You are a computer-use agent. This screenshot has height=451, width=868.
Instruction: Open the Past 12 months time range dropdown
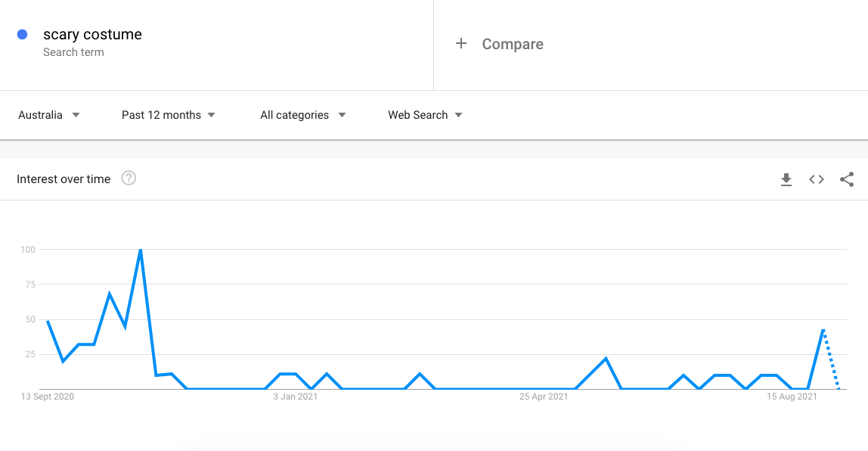[169, 115]
